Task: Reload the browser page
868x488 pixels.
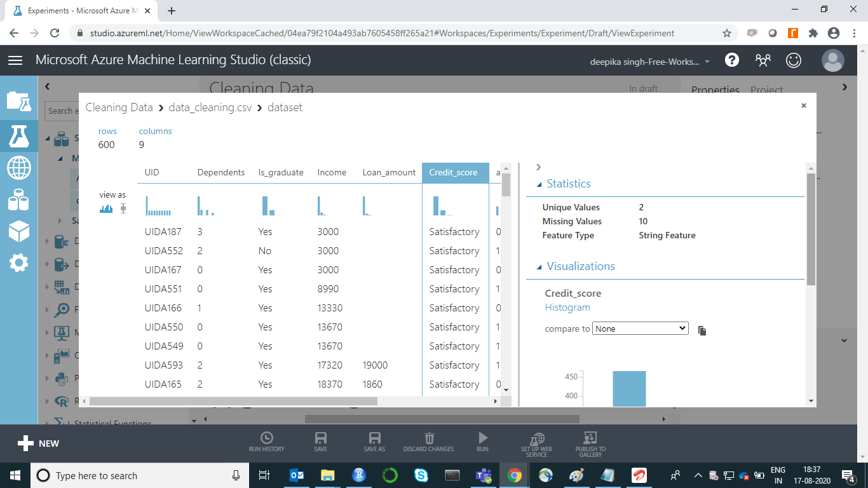Action: pos(55,33)
